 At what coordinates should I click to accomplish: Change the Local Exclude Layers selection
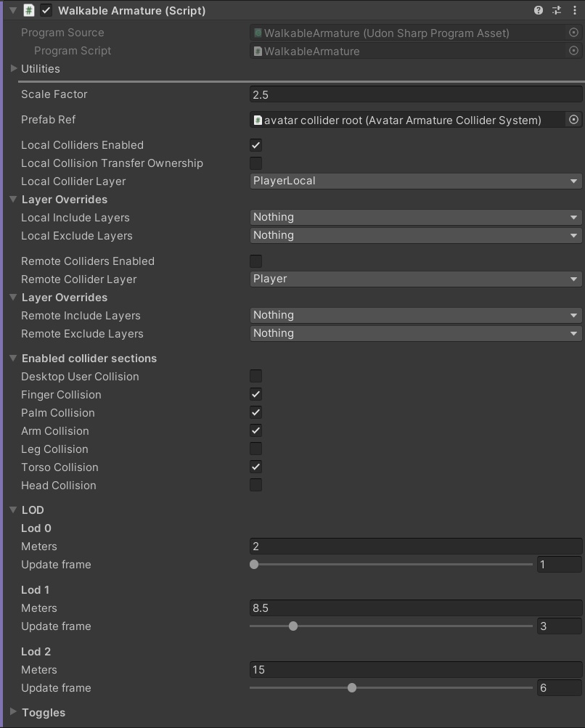[x=415, y=235]
